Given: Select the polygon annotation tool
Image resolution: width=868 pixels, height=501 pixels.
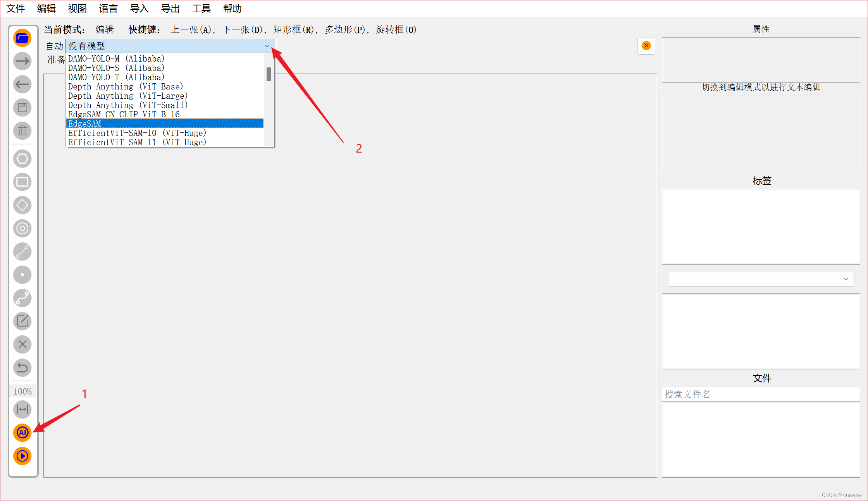Looking at the screenshot, I should click(22, 159).
